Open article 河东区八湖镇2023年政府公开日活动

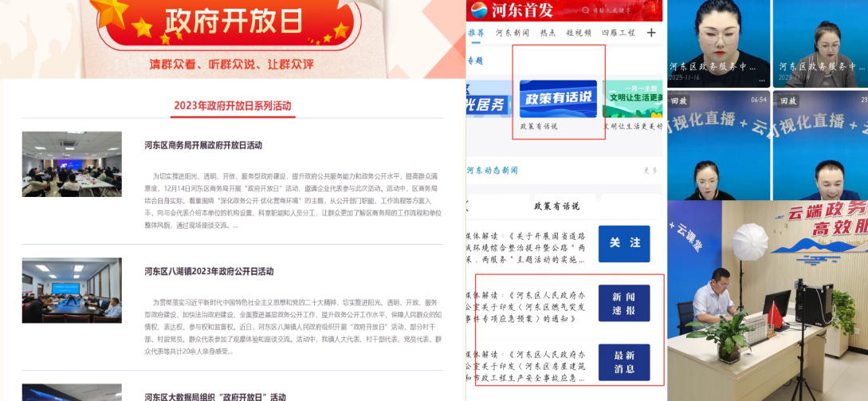[209, 271]
